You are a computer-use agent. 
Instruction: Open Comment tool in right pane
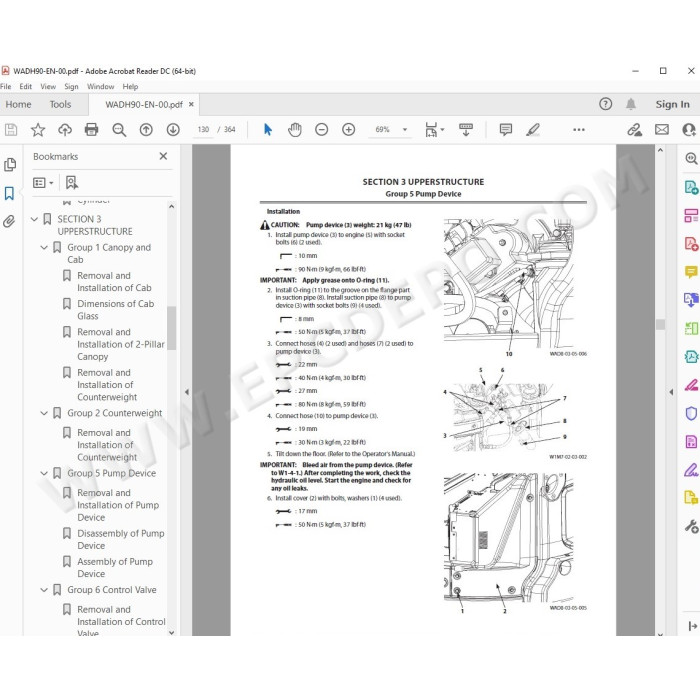point(691,271)
